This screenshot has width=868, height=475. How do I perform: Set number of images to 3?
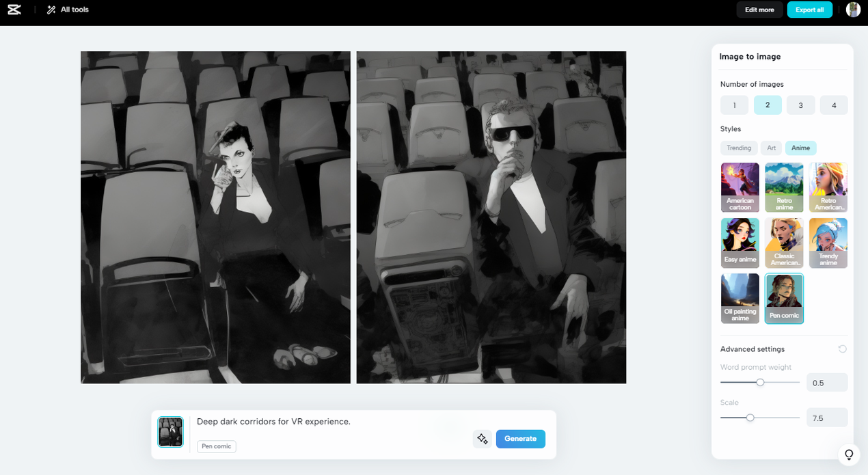tap(801, 105)
